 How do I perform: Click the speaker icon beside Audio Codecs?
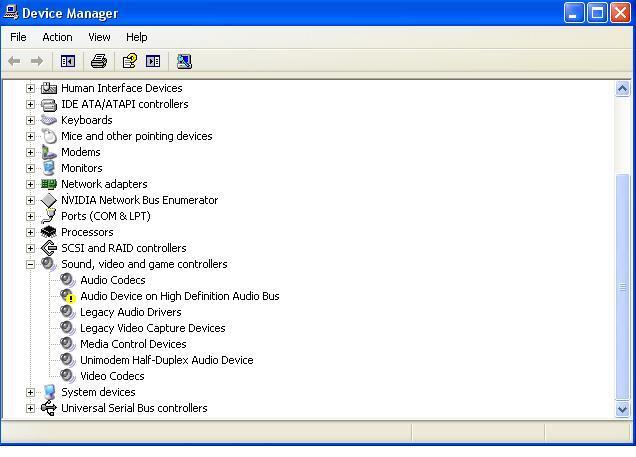pyautogui.click(x=67, y=280)
